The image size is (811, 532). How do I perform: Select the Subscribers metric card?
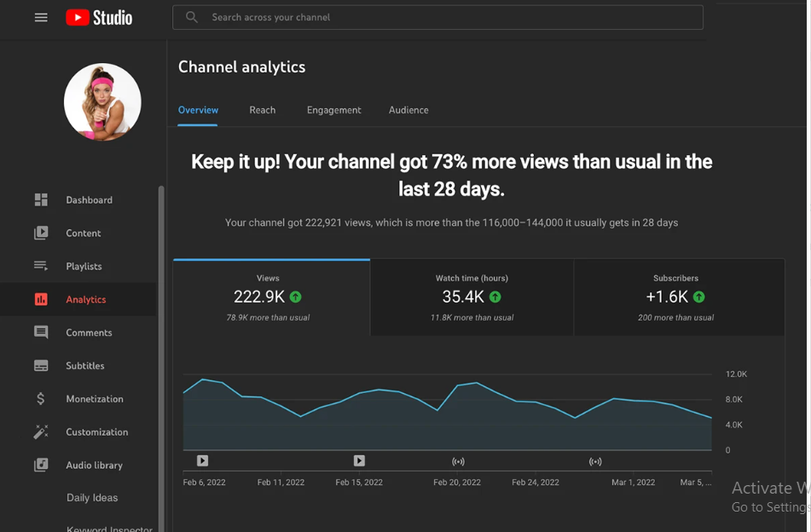click(676, 297)
